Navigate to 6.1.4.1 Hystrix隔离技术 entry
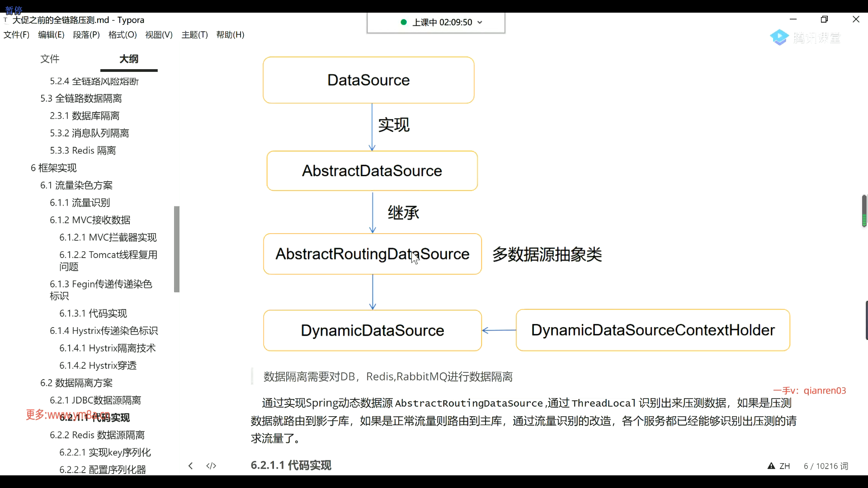This screenshot has width=868, height=488. pyautogui.click(x=107, y=348)
